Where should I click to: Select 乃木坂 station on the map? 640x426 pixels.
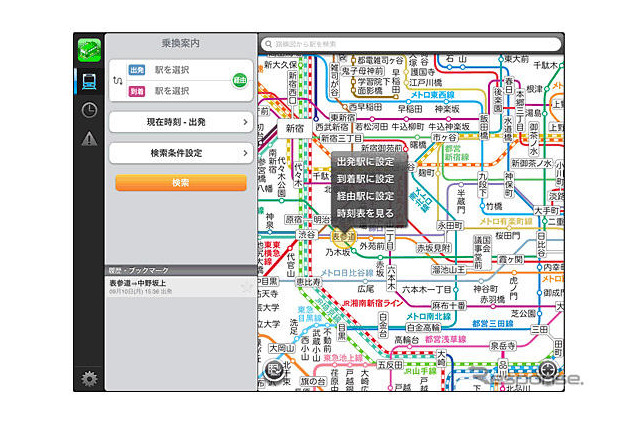[338, 253]
